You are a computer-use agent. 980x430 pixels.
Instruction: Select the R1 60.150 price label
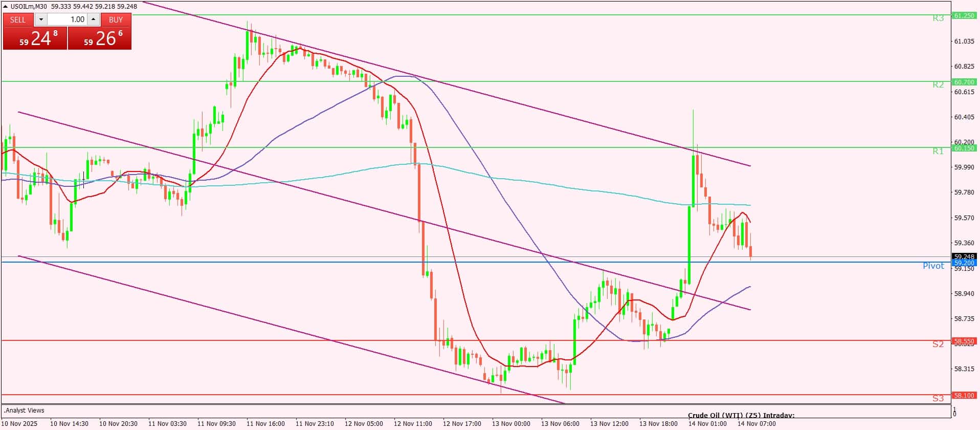(964, 148)
